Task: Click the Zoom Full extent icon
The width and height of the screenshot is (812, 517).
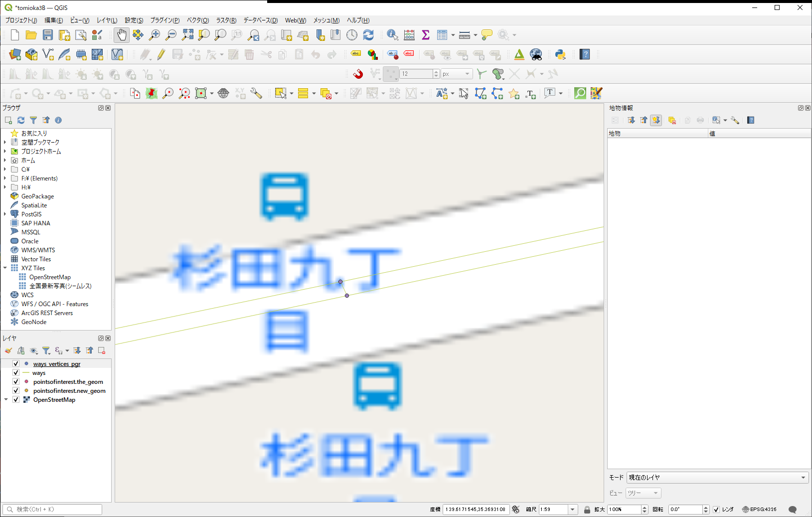Action: click(x=187, y=35)
